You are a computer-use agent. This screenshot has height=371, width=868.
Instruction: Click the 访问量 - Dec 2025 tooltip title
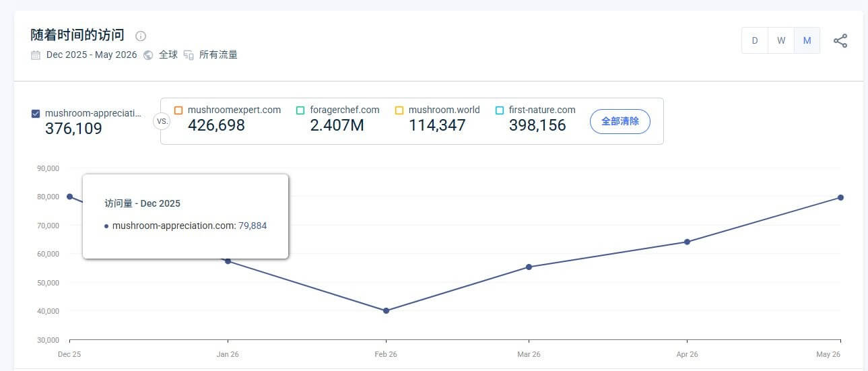(142, 203)
